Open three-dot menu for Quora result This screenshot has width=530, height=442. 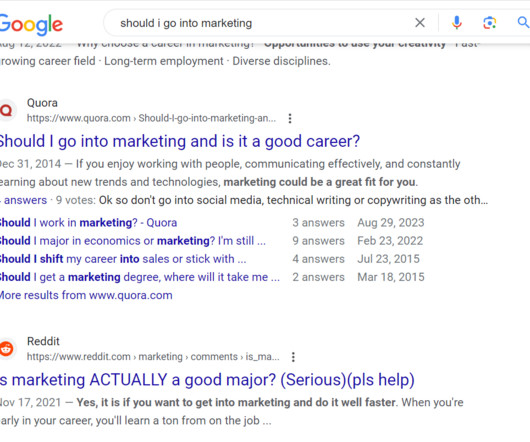tap(290, 118)
